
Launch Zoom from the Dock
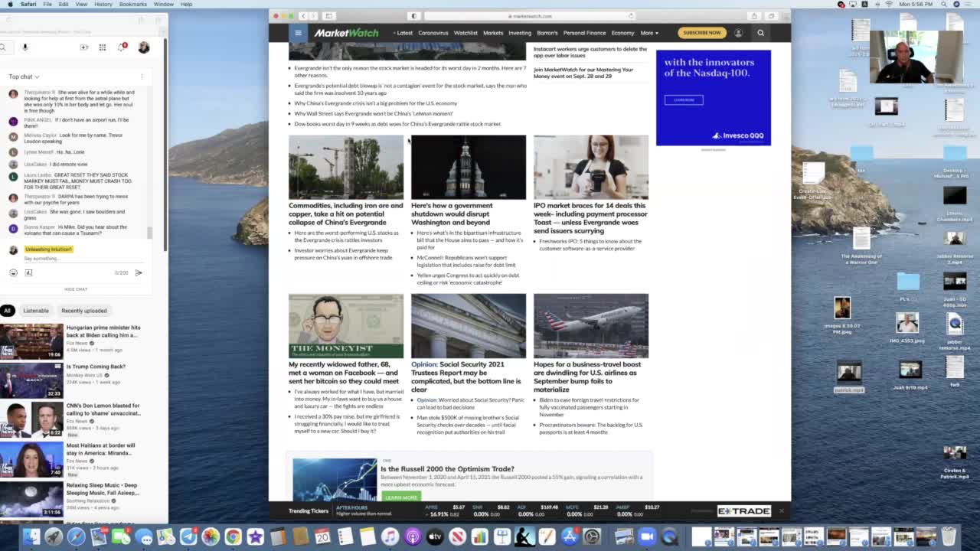647,536
